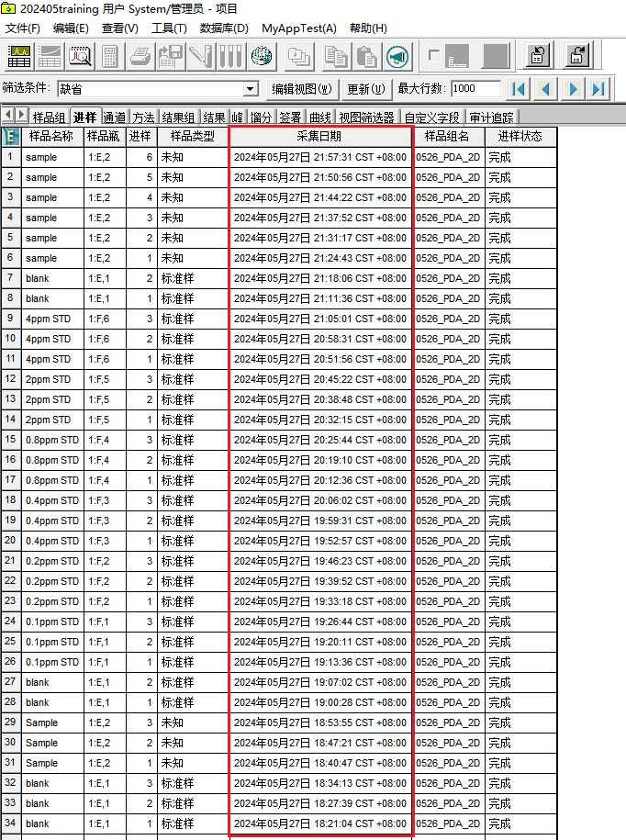Click the teal megaphone icon
The height and width of the screenshot is (840, 626).
click(x=397, y=56)
